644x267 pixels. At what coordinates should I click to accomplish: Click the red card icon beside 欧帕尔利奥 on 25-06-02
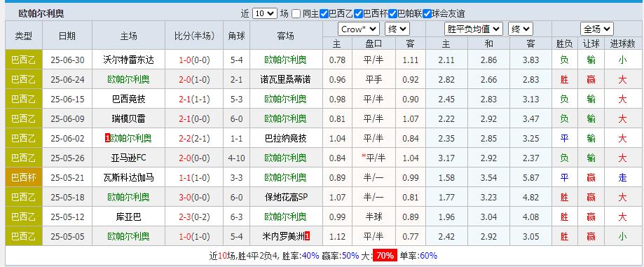click(x=108, y=139)
